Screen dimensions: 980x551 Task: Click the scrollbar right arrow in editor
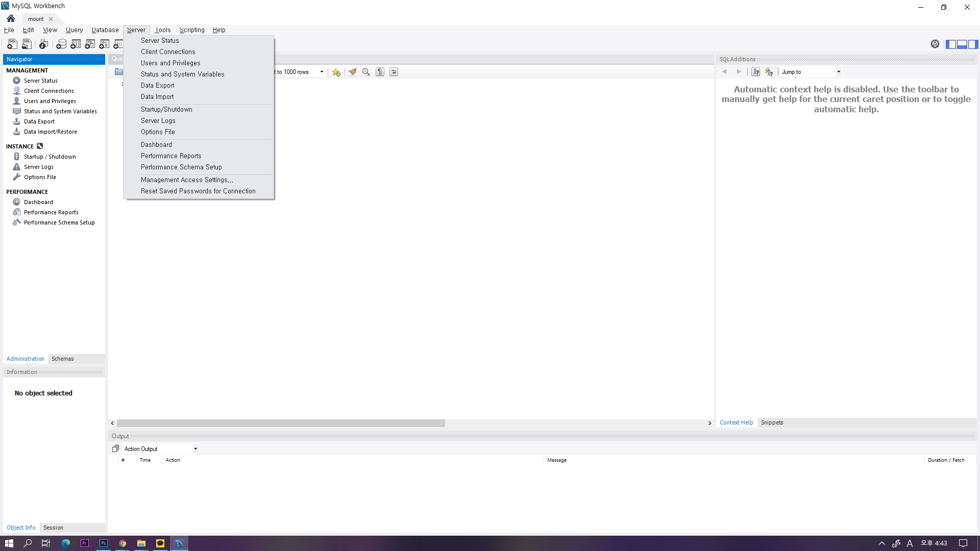709,423
